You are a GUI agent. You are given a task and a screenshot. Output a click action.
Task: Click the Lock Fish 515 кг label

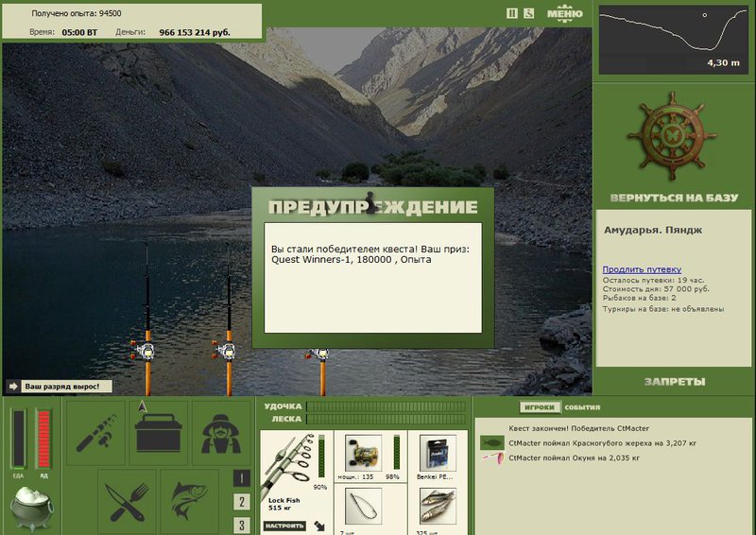click(x=283, y=504)
